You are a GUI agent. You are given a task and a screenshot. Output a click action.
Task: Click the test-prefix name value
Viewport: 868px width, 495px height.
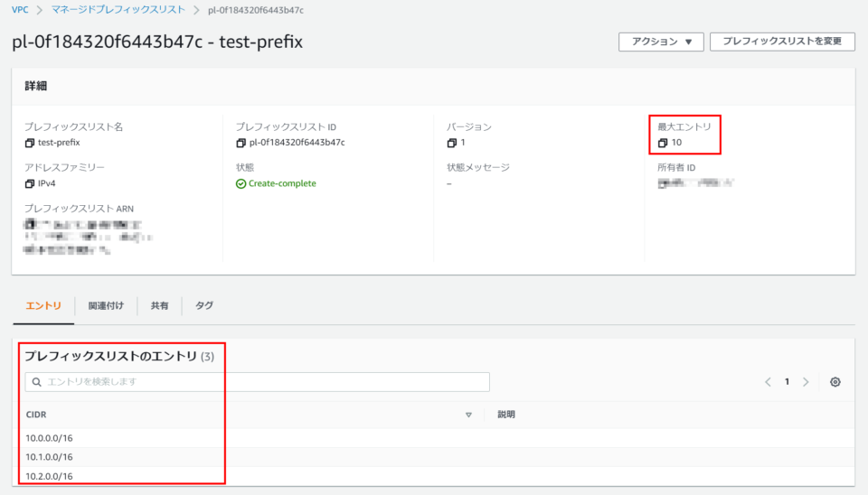point(59,143)
